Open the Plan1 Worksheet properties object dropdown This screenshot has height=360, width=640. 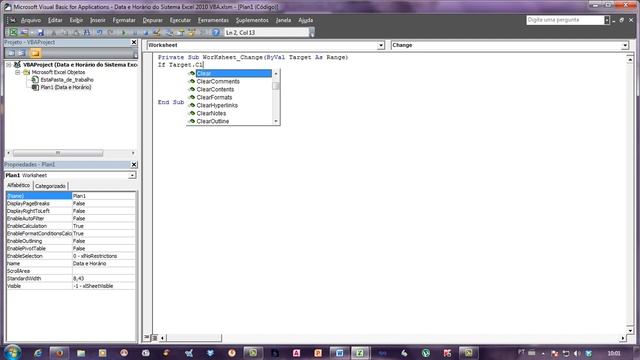coord(132,175)
